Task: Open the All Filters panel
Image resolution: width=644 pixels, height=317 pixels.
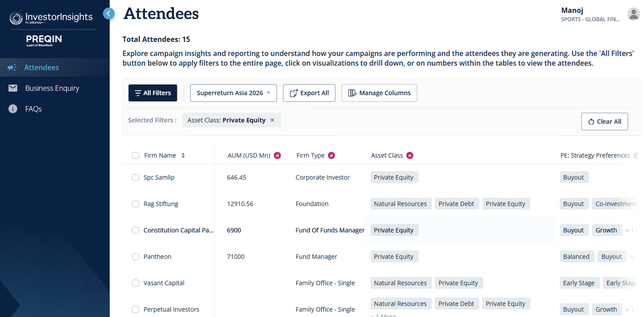Action: coord(153,93)
